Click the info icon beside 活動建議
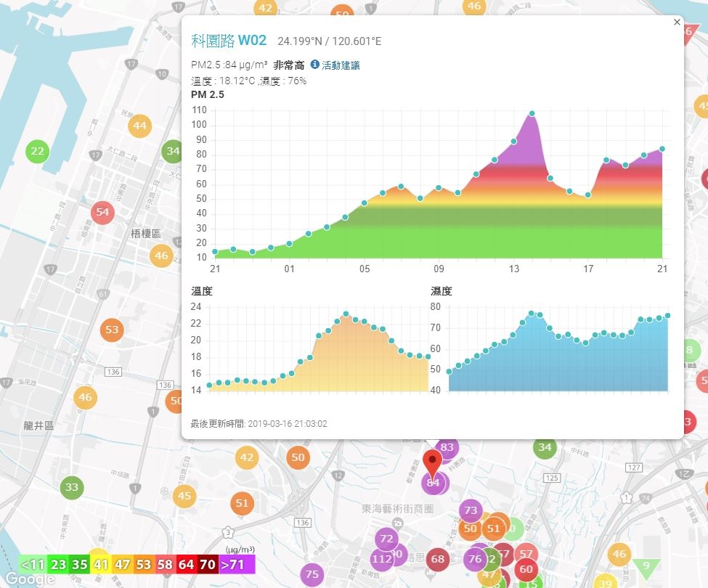This screenshot has width=708, height=588. coord(314,65)
